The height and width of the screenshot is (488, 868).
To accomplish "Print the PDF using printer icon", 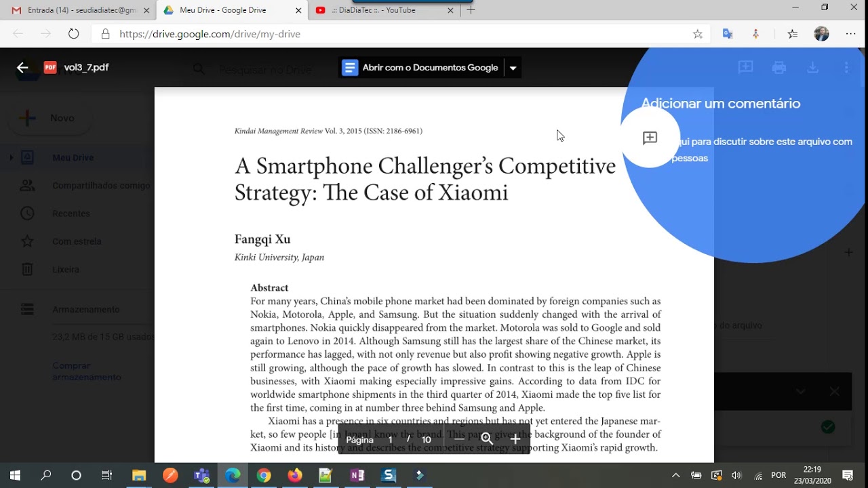I will pyautogui.click(x=778, y=68).
